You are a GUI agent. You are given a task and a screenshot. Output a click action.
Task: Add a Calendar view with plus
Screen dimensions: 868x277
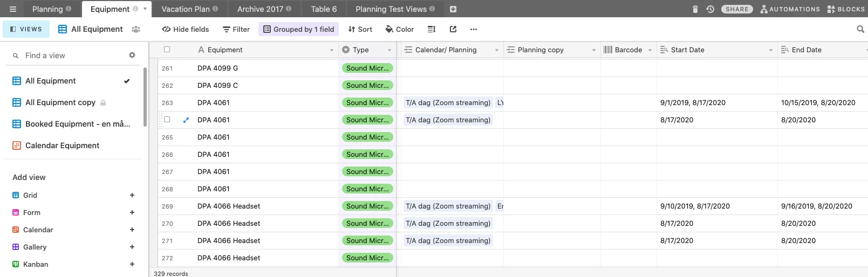pyautogui.click(x=132, y=230)
